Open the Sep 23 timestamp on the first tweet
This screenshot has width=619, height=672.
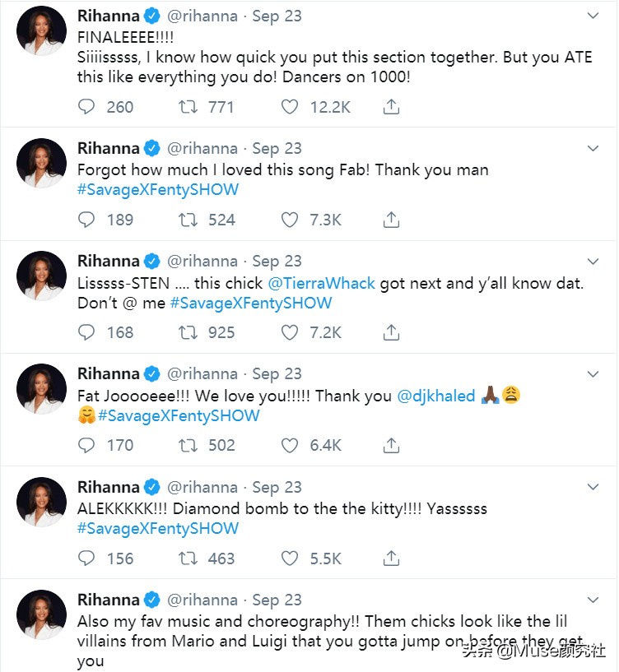(x=277, y=16)
